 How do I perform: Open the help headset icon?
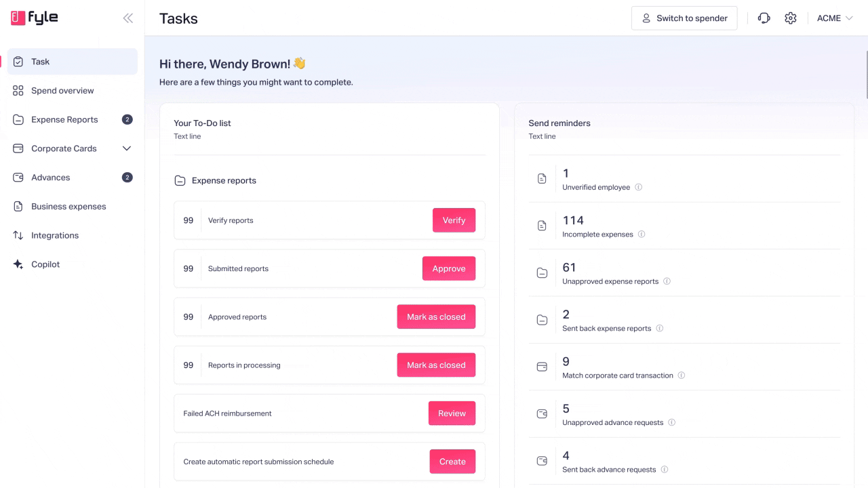point(764,18)
